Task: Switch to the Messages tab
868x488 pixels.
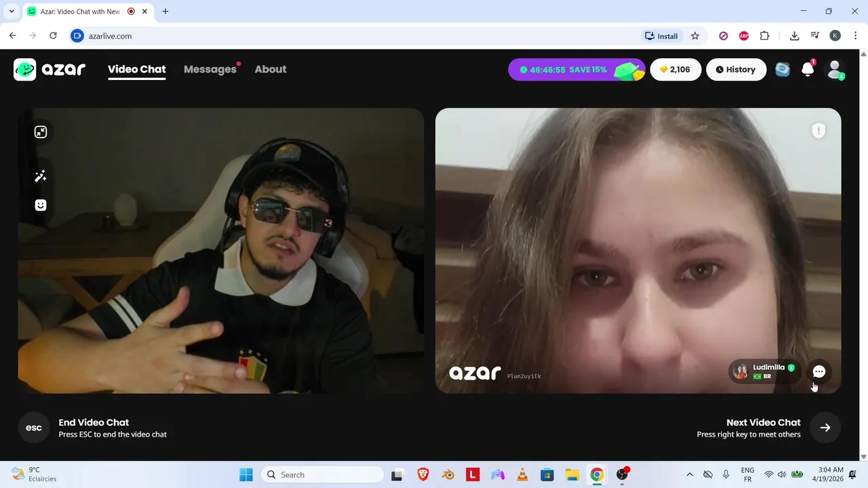Action: (x=210, y=69)
